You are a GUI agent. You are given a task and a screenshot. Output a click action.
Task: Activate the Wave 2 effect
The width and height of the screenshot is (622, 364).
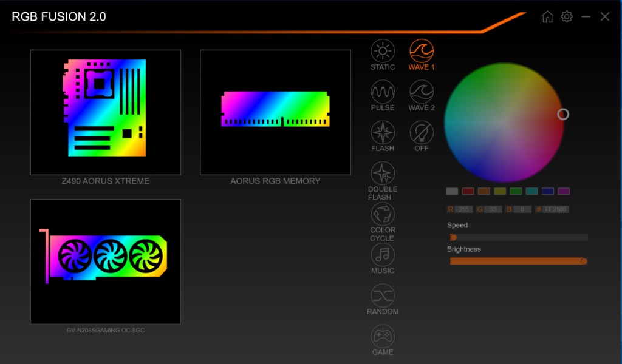[422, 92]
